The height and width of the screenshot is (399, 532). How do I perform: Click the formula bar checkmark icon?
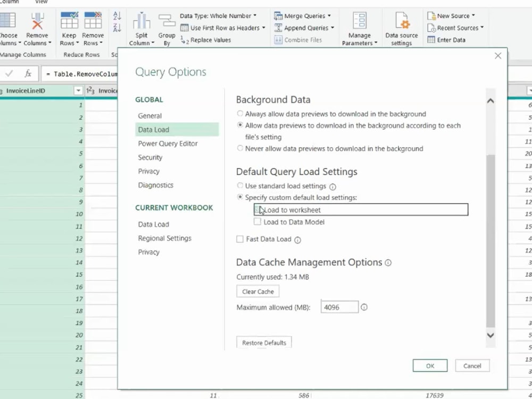click(9, 73)
